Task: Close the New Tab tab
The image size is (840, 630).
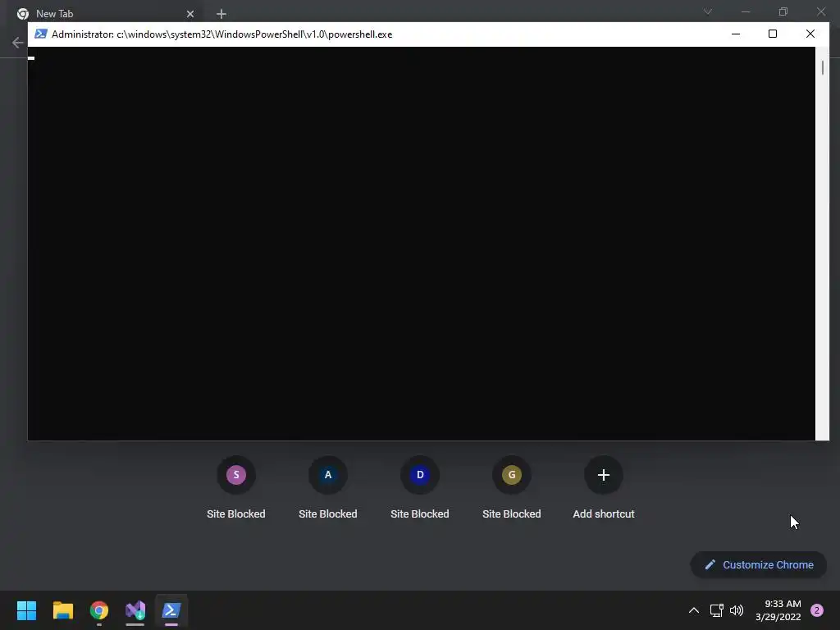Action: pos(190,14)
